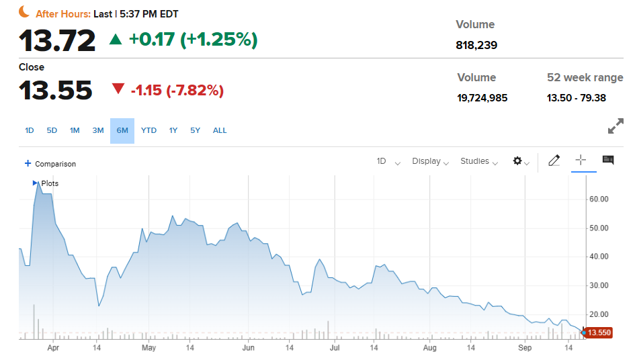Viewport: 635px width, 364px height.
Task: Expand the chart to fullscreen
Action: click(615, 126)
